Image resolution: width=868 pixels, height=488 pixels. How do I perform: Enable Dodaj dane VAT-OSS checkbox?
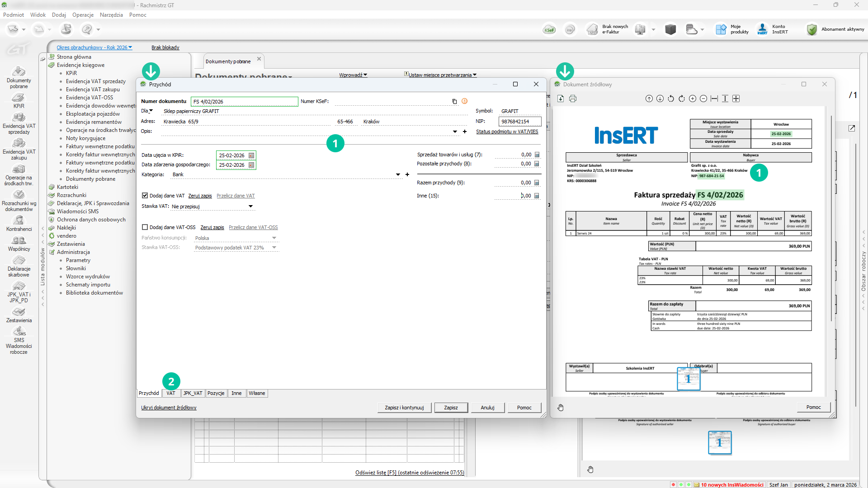[145, 227]
